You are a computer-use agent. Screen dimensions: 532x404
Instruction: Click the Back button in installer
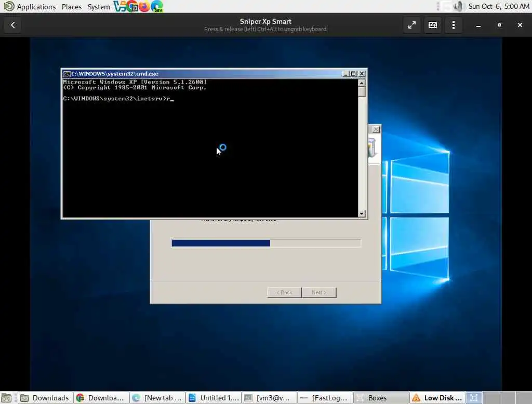coord(284,292)
